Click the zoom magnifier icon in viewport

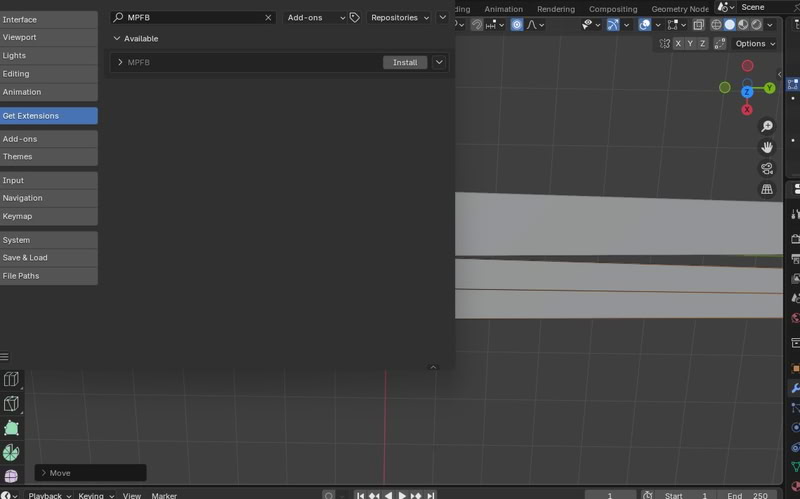click(767, 126)
